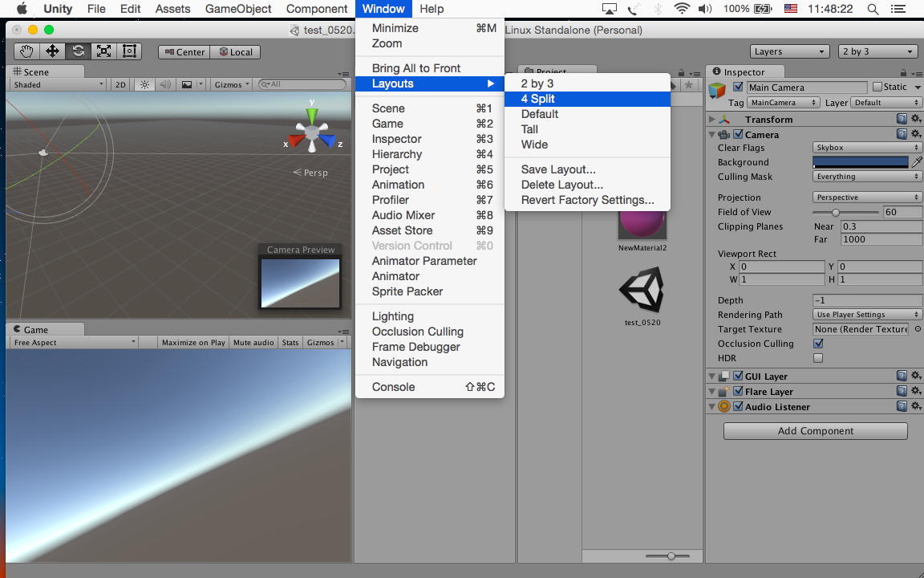Image resolution: width=924 pixels, height=578 pixels.
Task: Toggle Maximize on Play
Action: [193, 342]
